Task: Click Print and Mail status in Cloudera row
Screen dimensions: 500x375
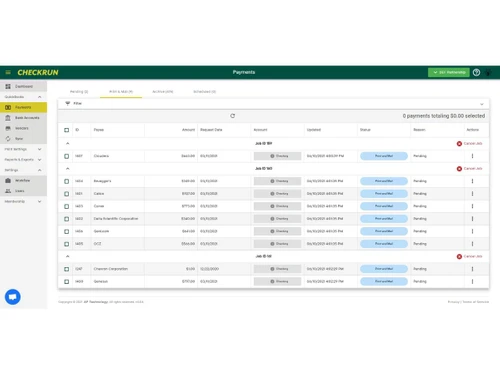Action: coord(384,156)
